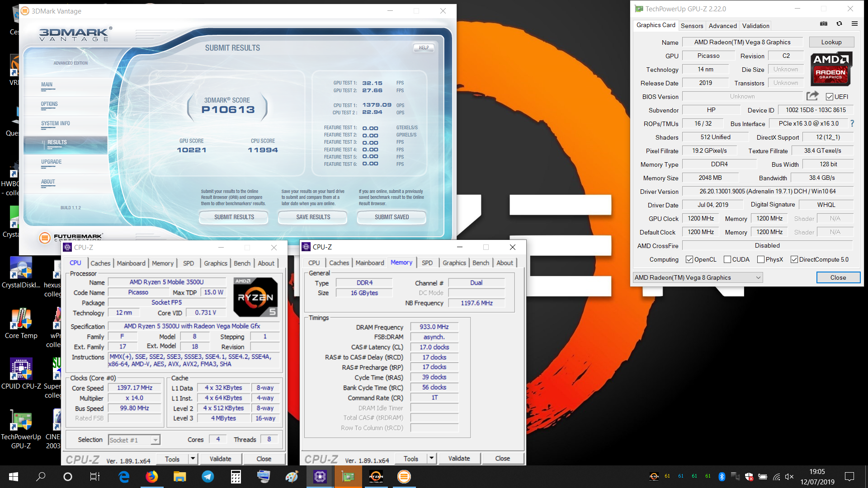This screenshot has width=868, height=488.
Task: Open TechPowerUp GPU-Z desktop shortcut
Action: (21, 429)
